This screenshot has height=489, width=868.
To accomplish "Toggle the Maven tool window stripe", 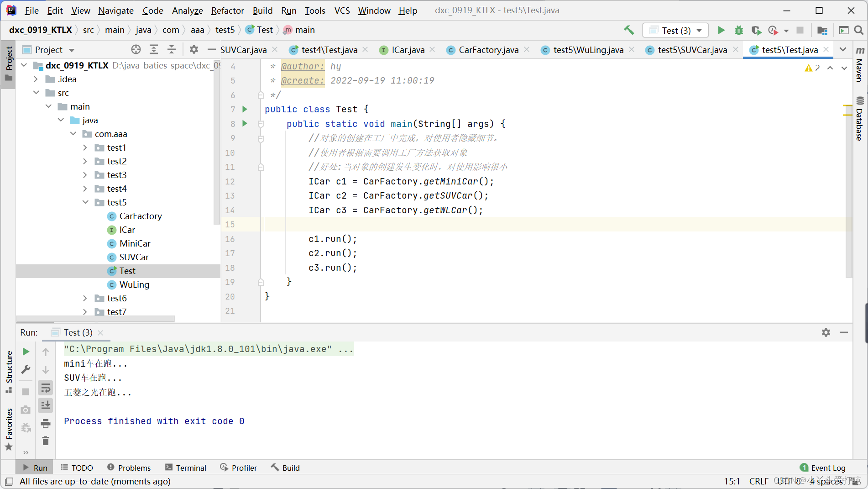I will 860,64.
